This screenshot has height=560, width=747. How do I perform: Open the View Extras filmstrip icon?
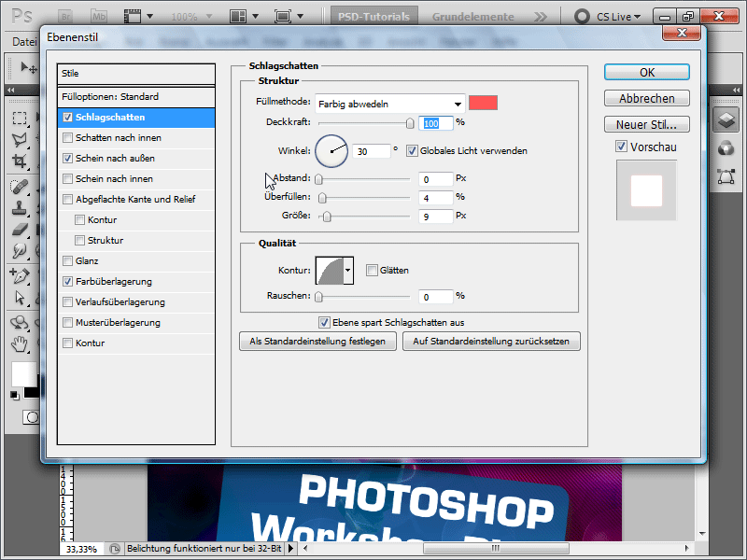(133, 17)
